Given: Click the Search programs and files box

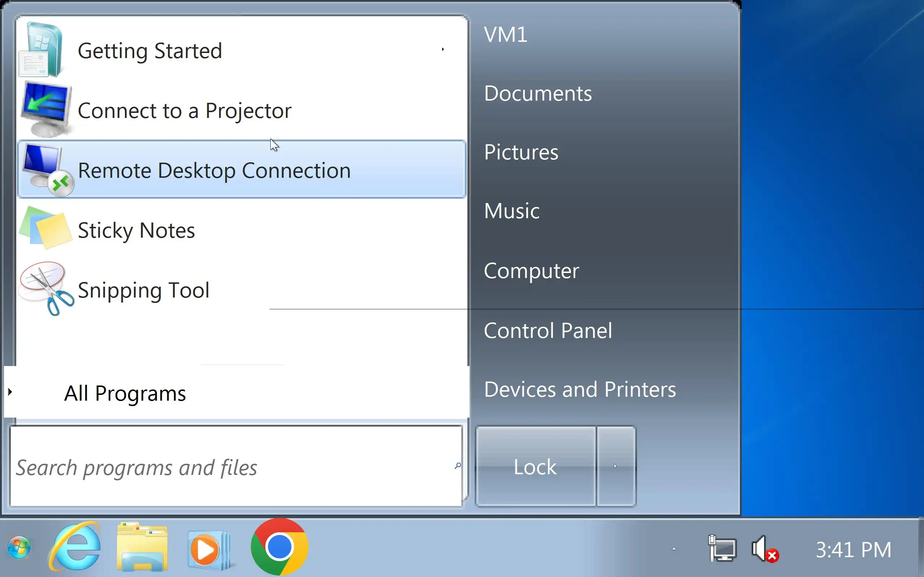Looking at the screenshot, I should [x=229, y=467].
